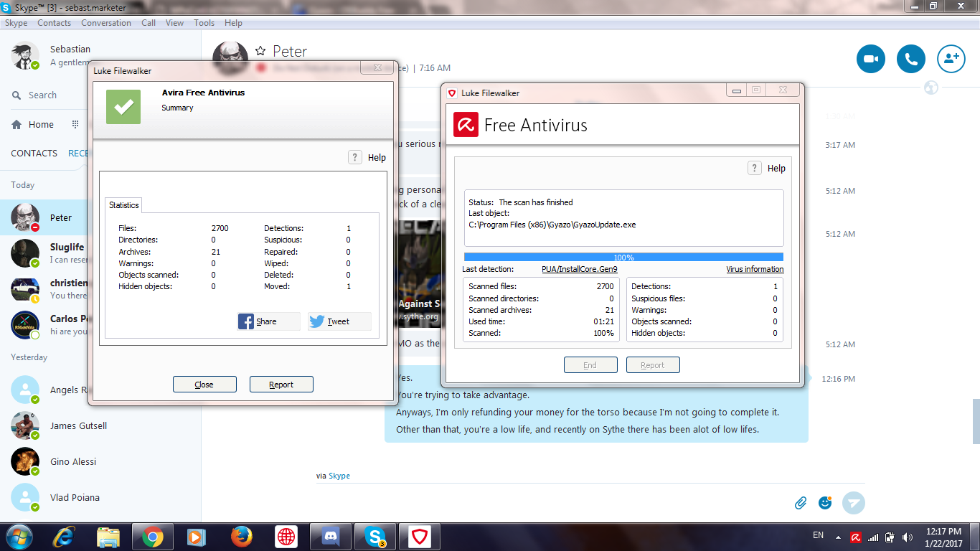The height and width of the screenshot is (551, 980).
Task: Open Discord from the taskbar
Action: click(330, 537)
